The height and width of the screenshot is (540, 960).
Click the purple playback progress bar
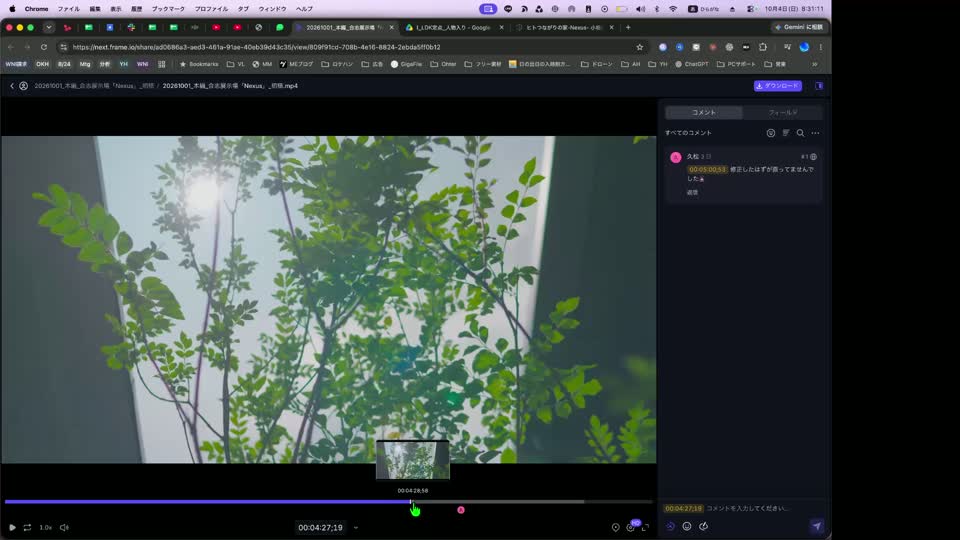click(208, 502)
